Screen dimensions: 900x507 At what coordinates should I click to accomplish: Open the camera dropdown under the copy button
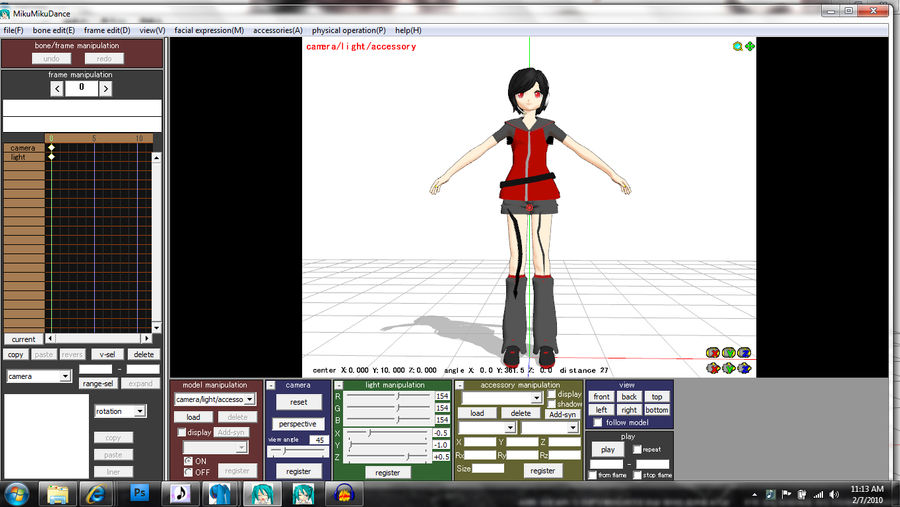(x=38, y=376)
